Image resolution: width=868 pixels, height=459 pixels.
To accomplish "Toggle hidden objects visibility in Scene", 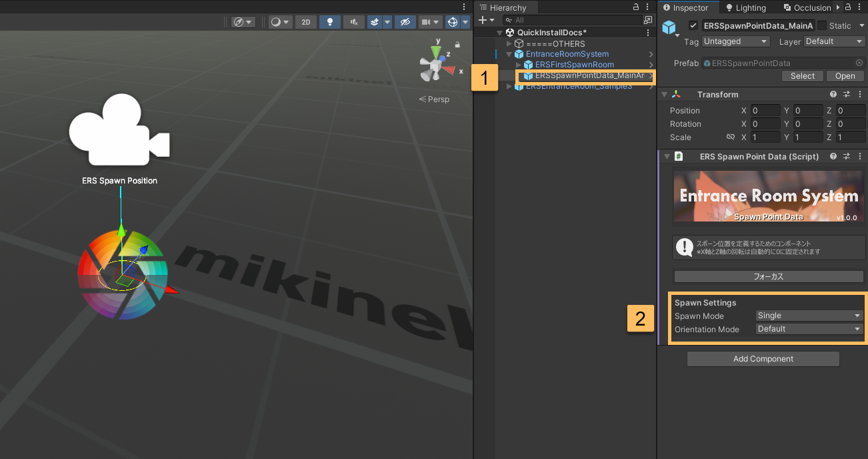I will [x=404, y=22].
